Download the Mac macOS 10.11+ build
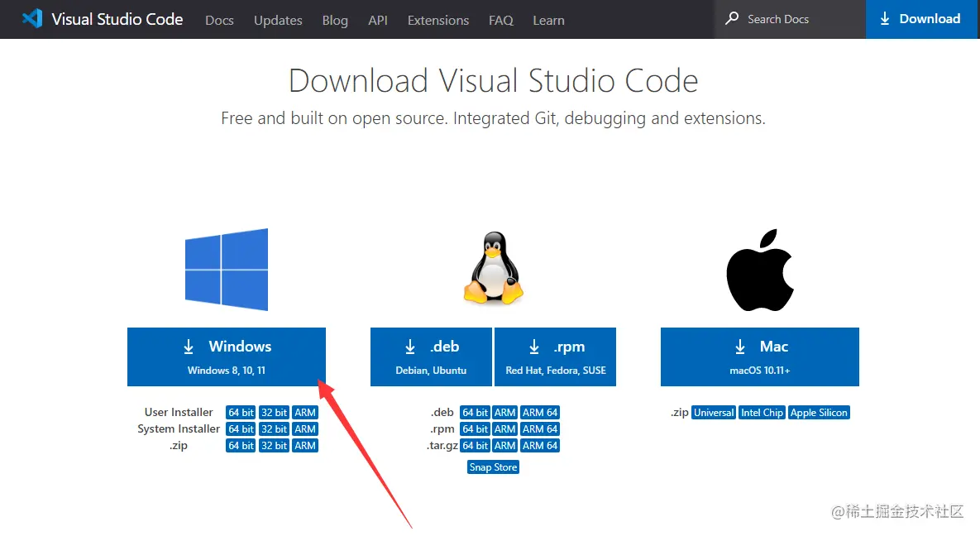980x536 pixels. (x=760, y=357)
